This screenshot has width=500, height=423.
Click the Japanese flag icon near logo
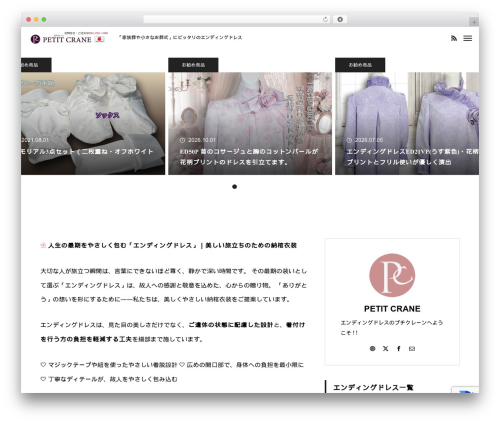[99, 39]
